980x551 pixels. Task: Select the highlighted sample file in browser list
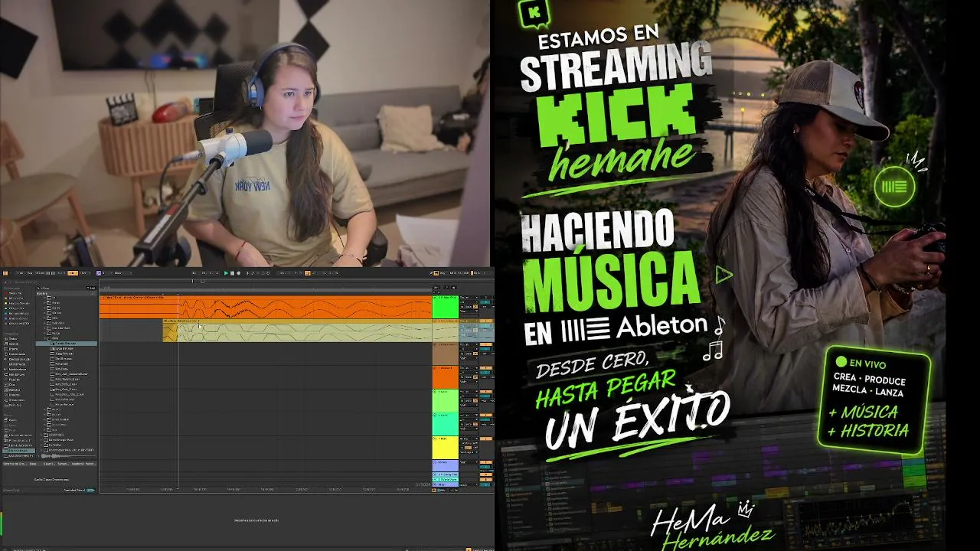coord(67,344)
